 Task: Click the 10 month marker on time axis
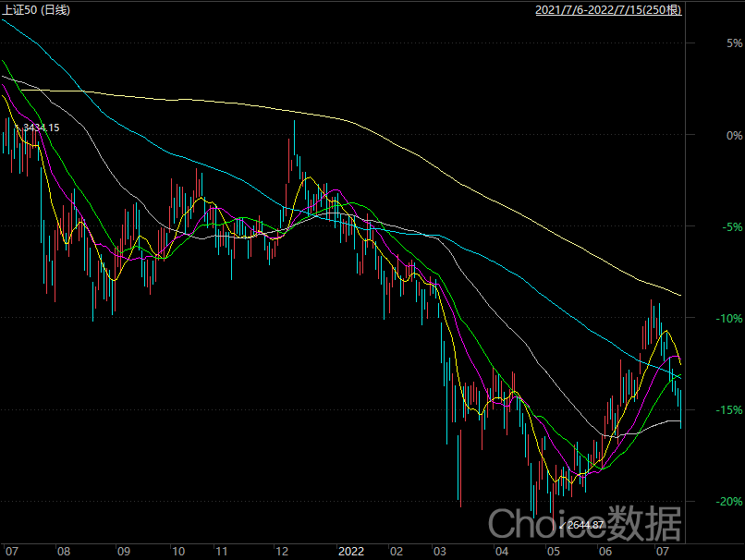tap(178, 552)
